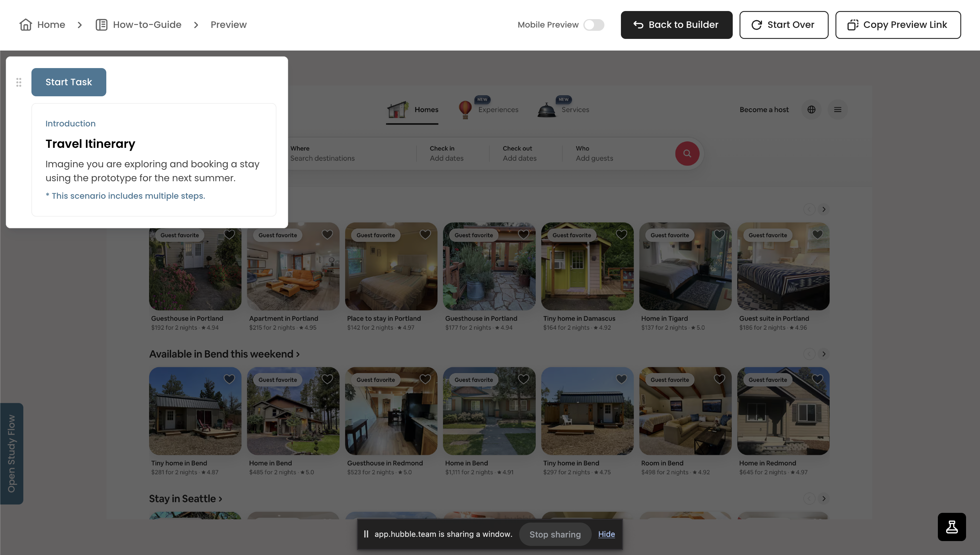Select the Experiences tab
The width and height of the screenshot is (980, 555).
click(x=488, y=110)
